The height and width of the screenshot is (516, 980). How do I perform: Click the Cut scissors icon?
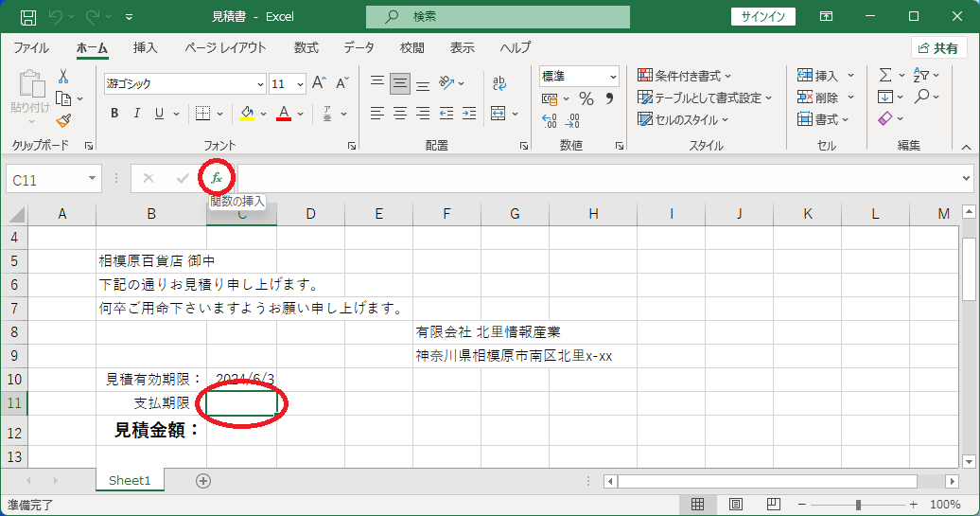point(63,77)
